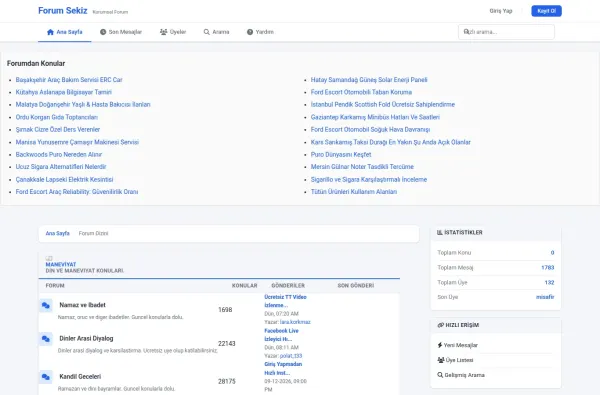Focus the search input field in header

(x=506, y=32)
